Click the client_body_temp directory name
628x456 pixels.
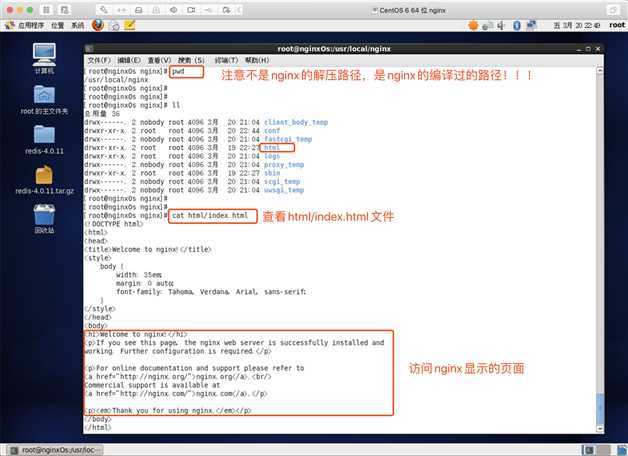coord(296,123)
